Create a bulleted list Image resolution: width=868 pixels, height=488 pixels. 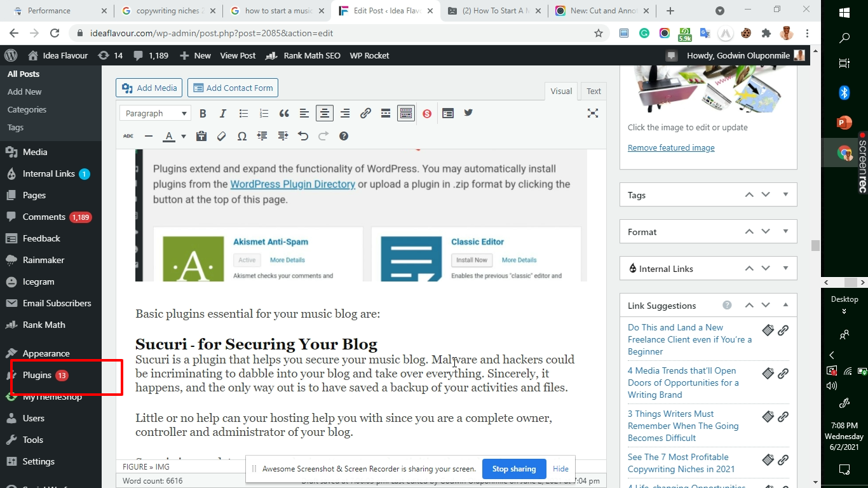tap(243, 113)
